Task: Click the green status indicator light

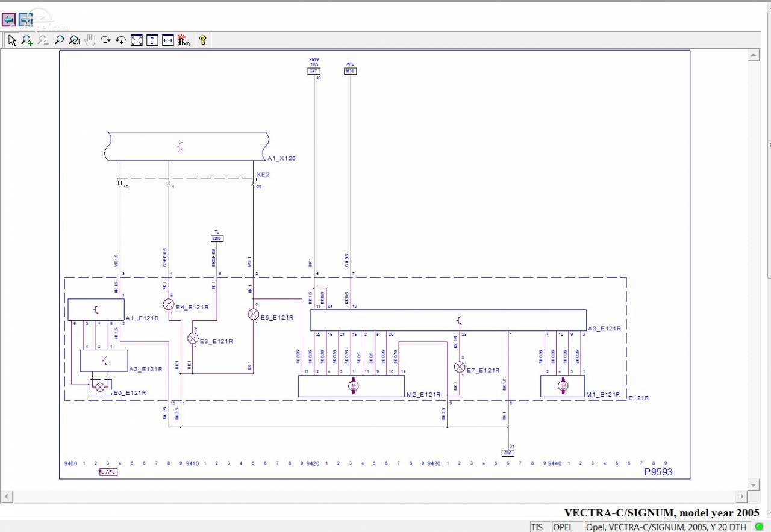Action: 759,527
